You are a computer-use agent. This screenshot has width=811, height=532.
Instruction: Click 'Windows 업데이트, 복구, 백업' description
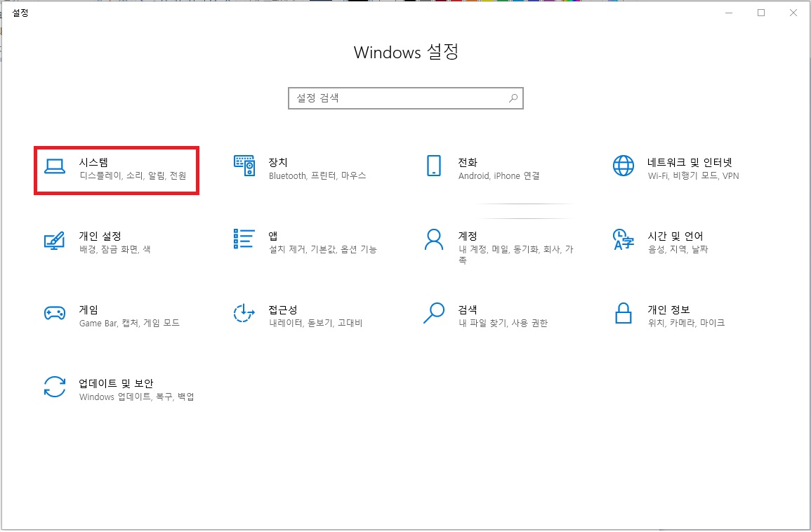coord(136,397)
